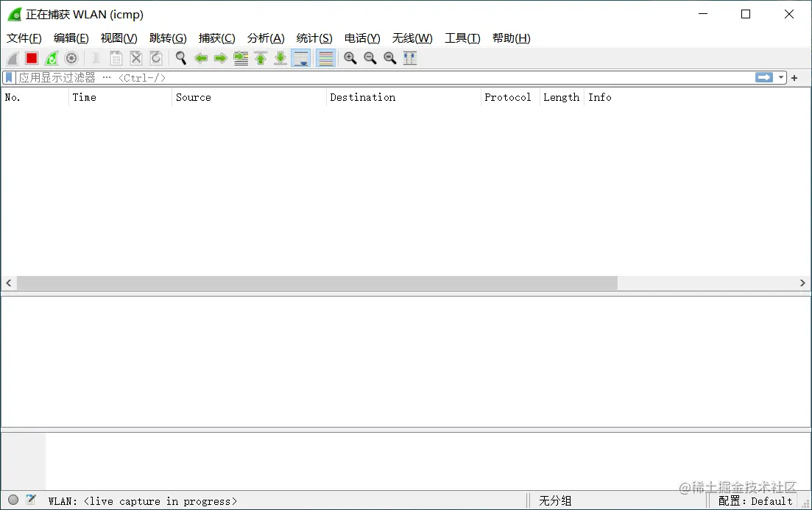Open the 捕获(C) menu
812x510 pixels.
point(217,38)
